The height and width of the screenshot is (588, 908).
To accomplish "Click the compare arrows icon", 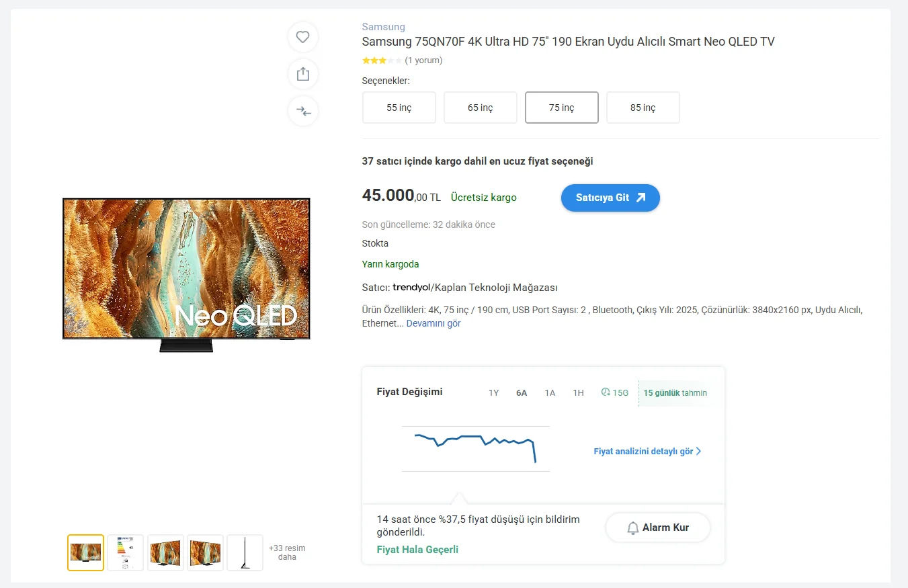I will (303, 111).
